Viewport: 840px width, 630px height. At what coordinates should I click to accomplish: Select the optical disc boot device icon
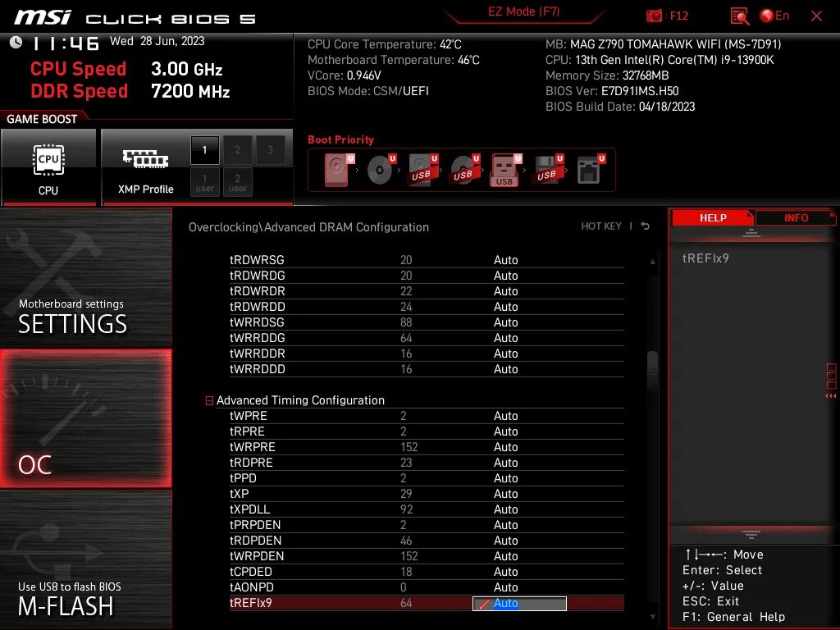tap(381, 170)
